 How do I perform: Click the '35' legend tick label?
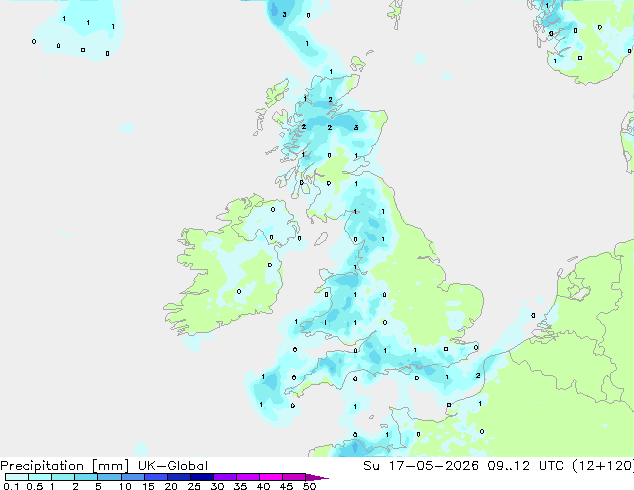pos(240,486)
